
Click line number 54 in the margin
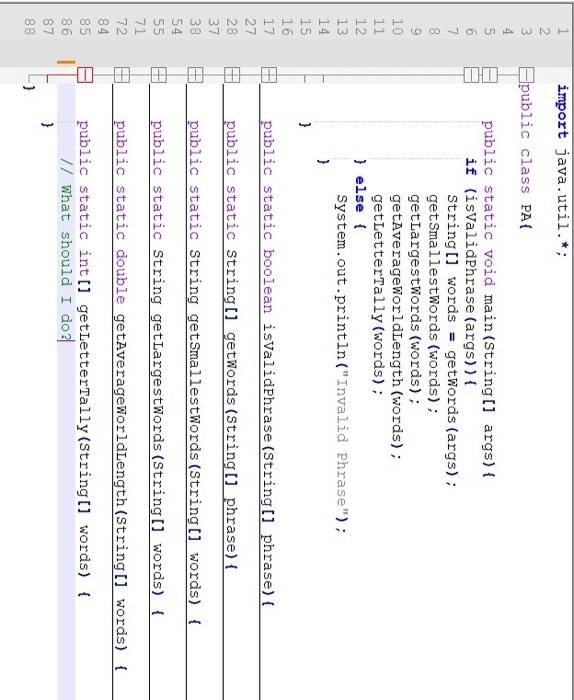pyautogui.click(x=177, y=27)
